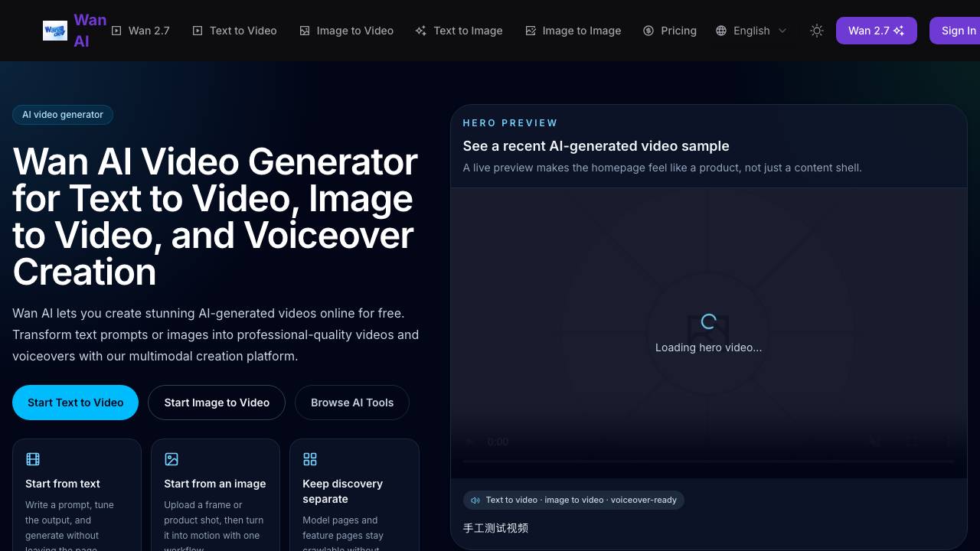This screenshot has height=551, width=980.
Task: Click the play icon beside Text to Video
Action: click(x=198, y=31)
